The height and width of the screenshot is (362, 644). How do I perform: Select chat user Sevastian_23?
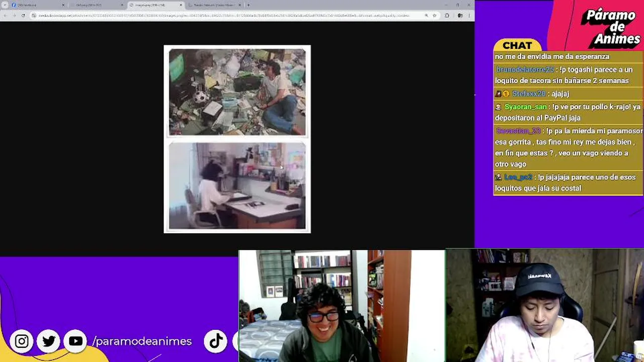pyautogui.click(x=518, y=131)
